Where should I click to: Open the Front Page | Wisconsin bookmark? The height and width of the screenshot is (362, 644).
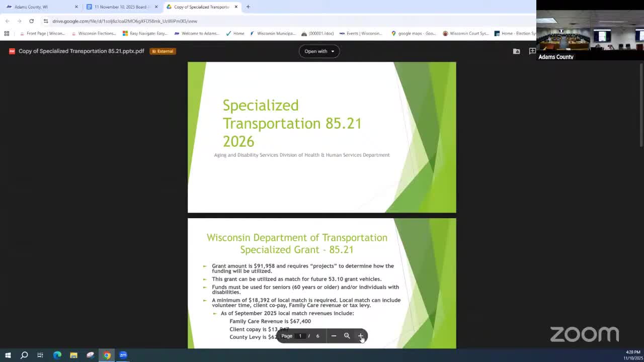tap(42, 34)
